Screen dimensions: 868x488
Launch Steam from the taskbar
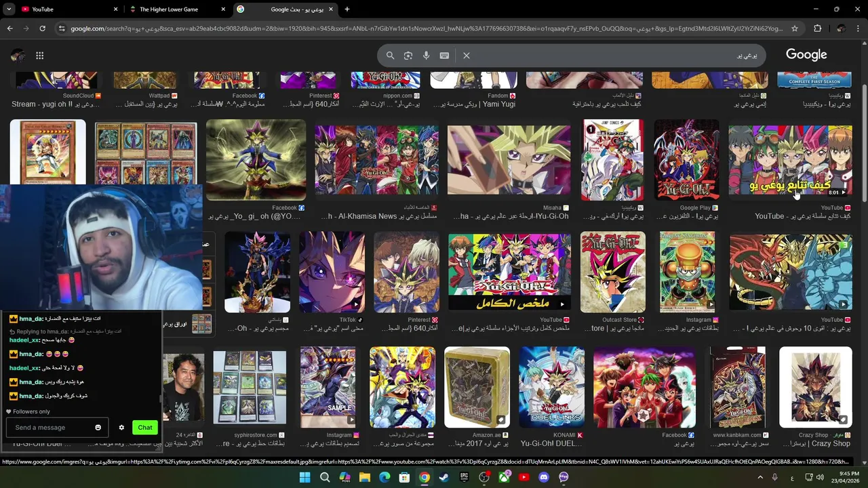point(444,477)
